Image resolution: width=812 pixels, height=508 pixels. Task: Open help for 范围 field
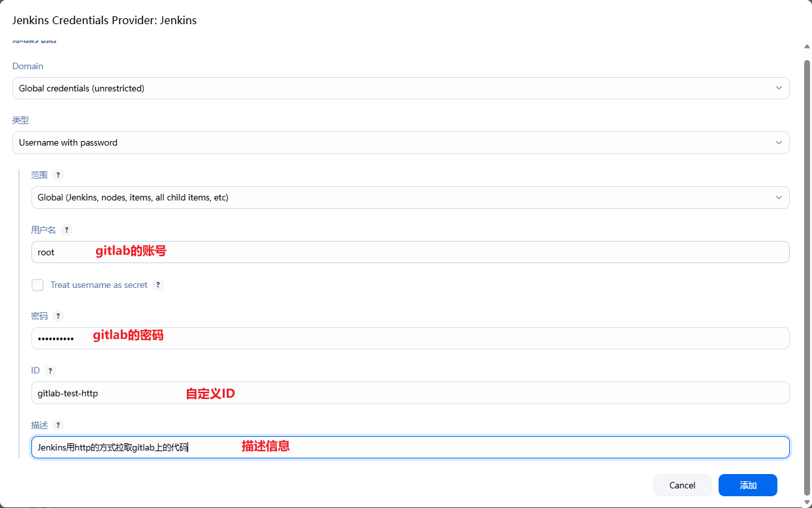pyautogui.click(x=58, y=175)
